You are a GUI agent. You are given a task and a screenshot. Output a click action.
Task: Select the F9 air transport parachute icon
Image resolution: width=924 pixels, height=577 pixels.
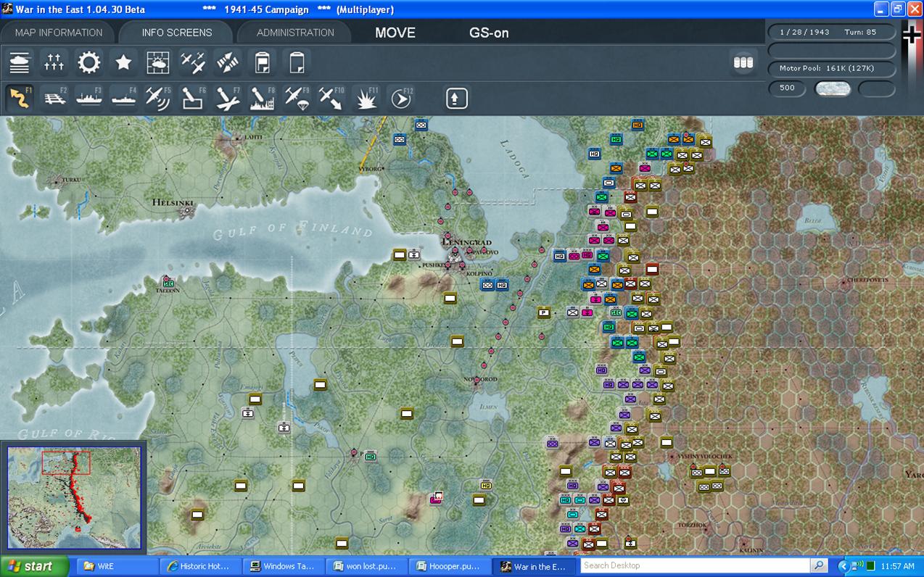[297, 98]
